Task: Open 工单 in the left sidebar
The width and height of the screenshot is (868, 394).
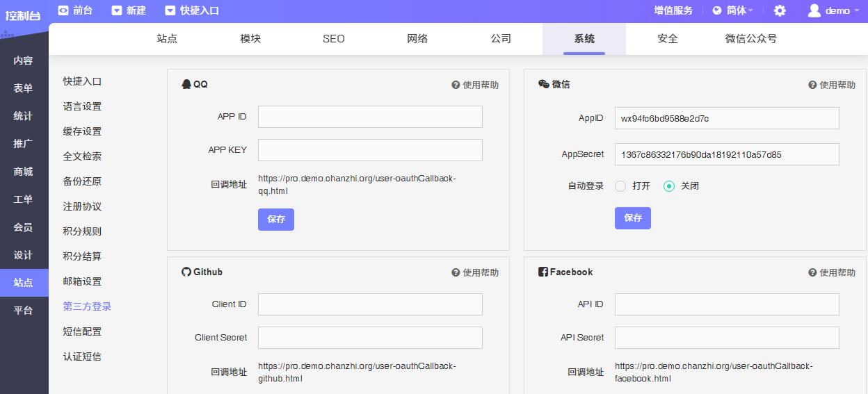Action: [x=24, y=199]
